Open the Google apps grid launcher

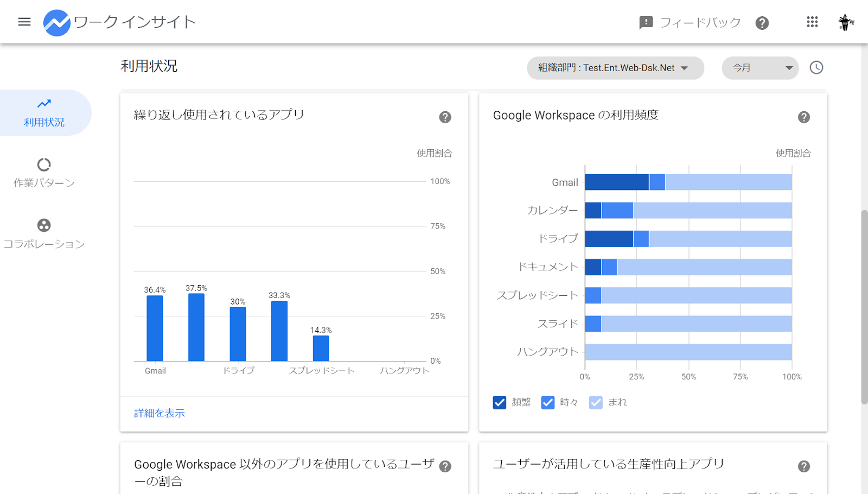[812, 22]
